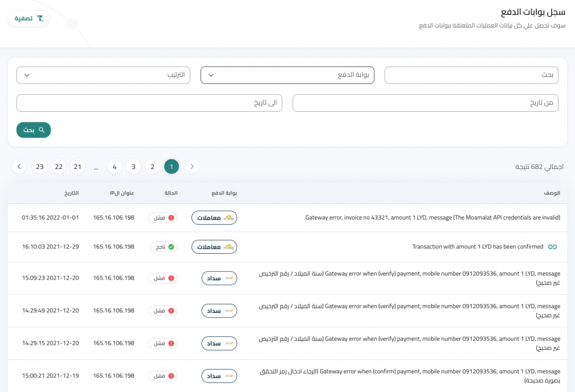Toggle the filter panel with تصفية button
This screenshot has width=575, height=392.
click(x=29, y=19)
